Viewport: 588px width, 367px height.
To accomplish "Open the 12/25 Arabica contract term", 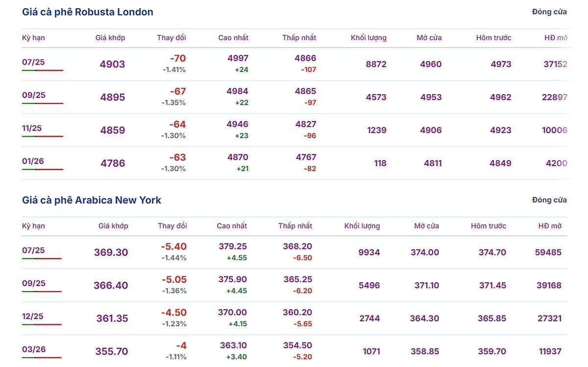I will coord(33,316).
